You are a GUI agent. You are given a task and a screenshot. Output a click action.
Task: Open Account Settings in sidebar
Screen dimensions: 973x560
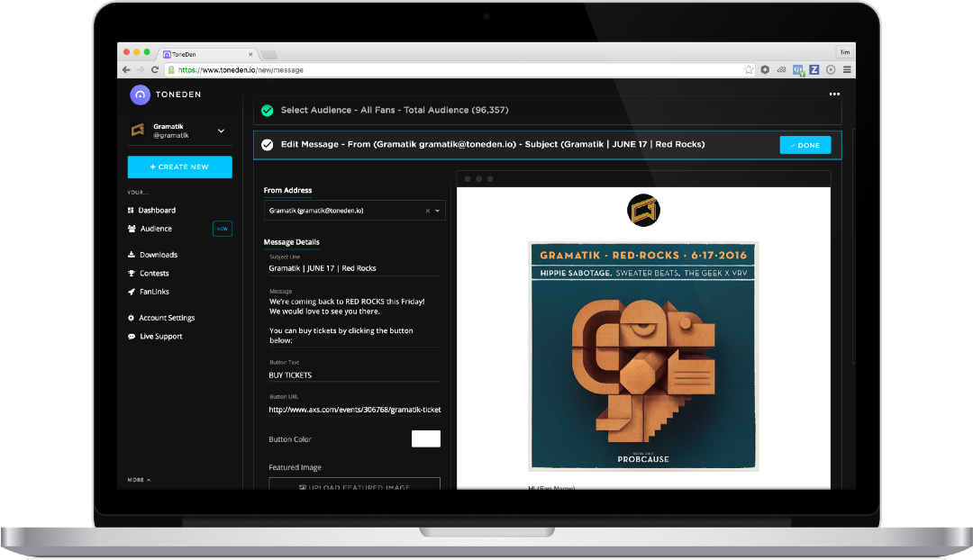tap(167, 318)
